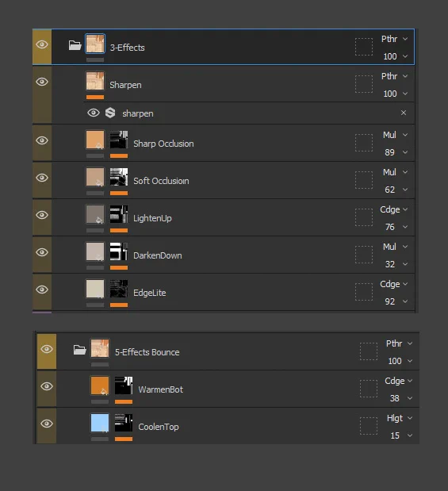Open opacity 15 dropdown for CoolenTop
The height and width of the screenshot is (491, 448).
click(401, 435)
